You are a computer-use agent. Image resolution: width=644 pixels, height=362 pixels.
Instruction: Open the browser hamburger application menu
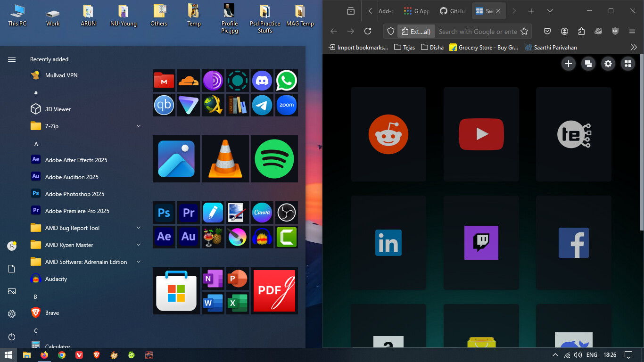(x=632, y=31)
